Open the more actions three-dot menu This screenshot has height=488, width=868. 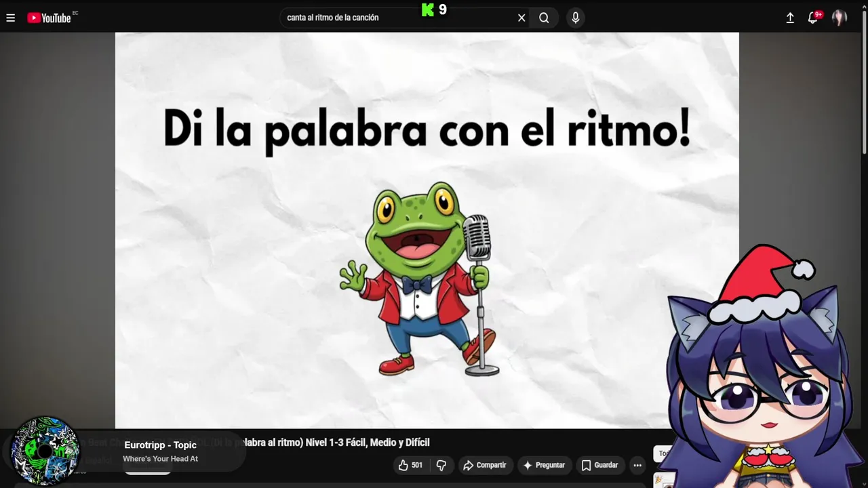(637, 465)
